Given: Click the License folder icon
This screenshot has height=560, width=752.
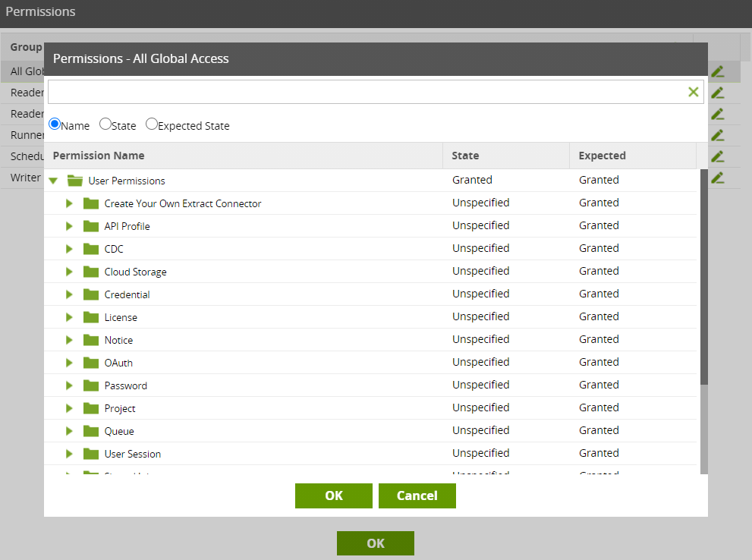Looking at the screenshot, I should (90, 317).
